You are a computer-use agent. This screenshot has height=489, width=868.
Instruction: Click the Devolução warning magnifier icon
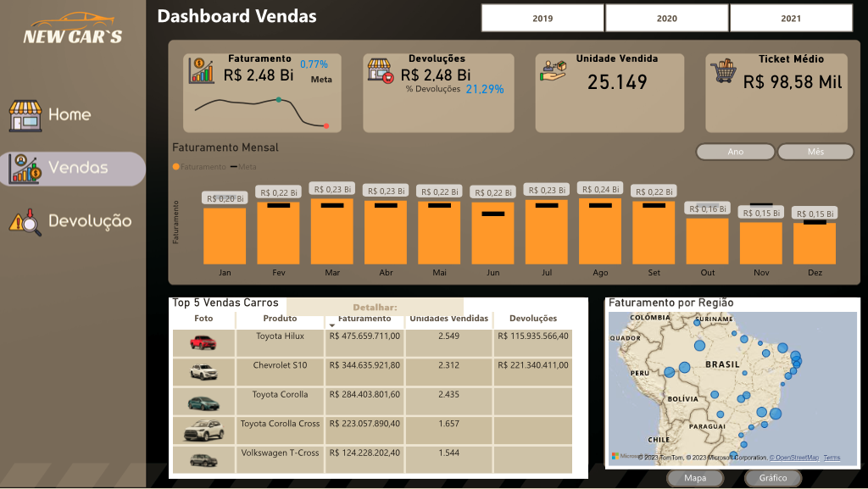coord(25,222)
